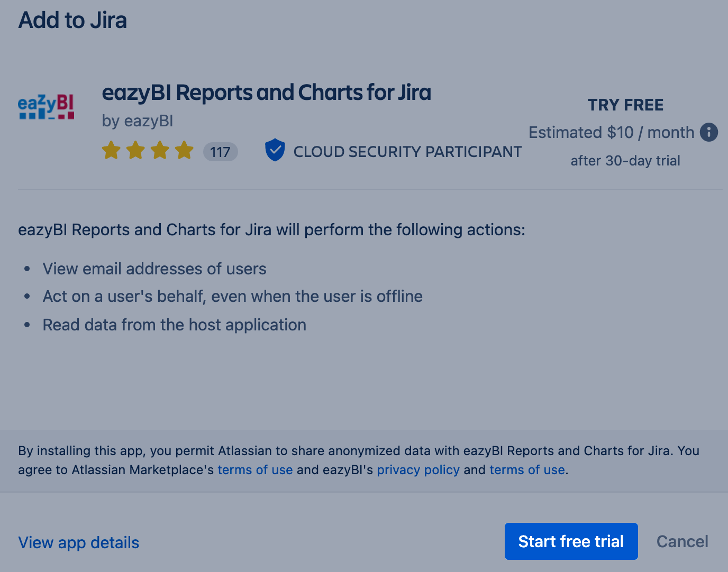Viewport: 728px width, 572px height.
Task: Click the Estimated $10 / month text
Action: (x=612, y=132)
